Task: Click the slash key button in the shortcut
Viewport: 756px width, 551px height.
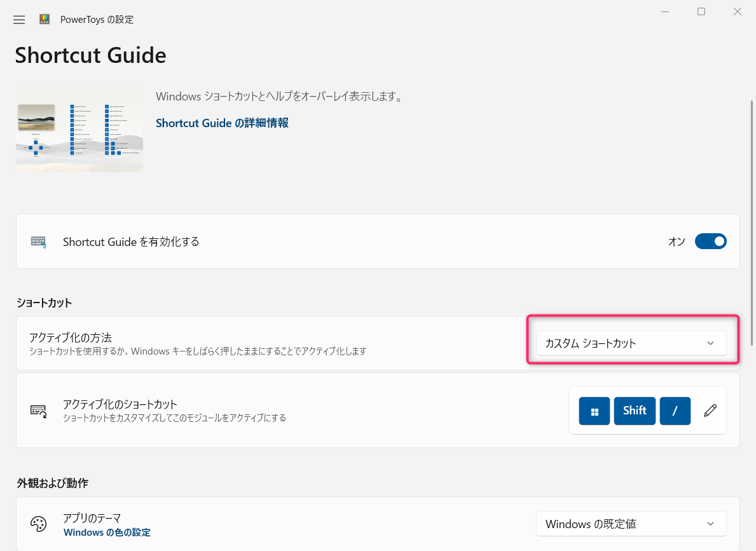Action: tap(675, 411)
